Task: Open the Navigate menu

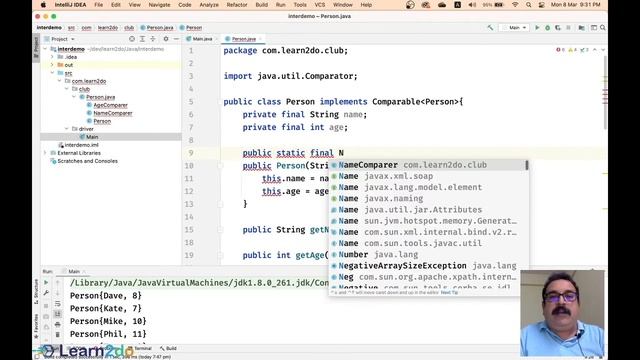Action: (159, 5)
